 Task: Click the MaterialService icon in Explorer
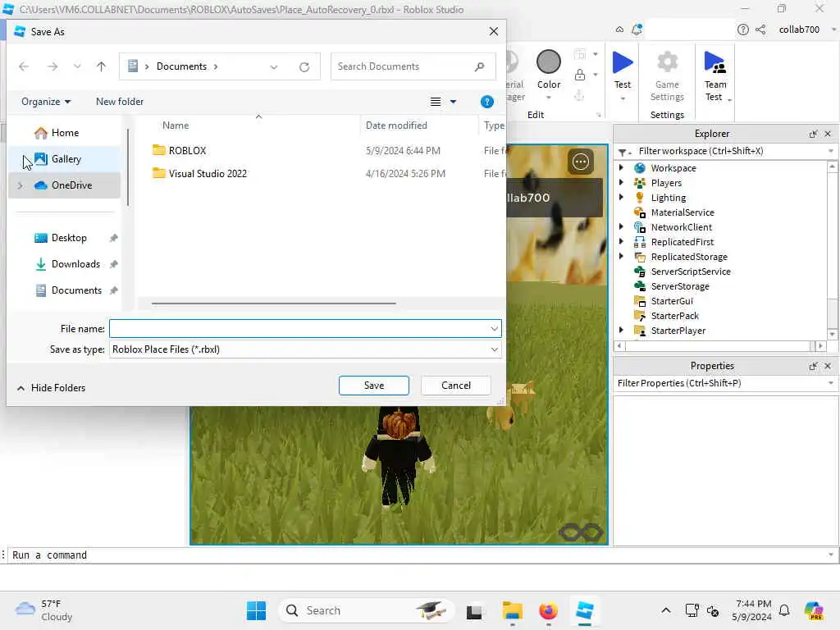coord(640,212)
